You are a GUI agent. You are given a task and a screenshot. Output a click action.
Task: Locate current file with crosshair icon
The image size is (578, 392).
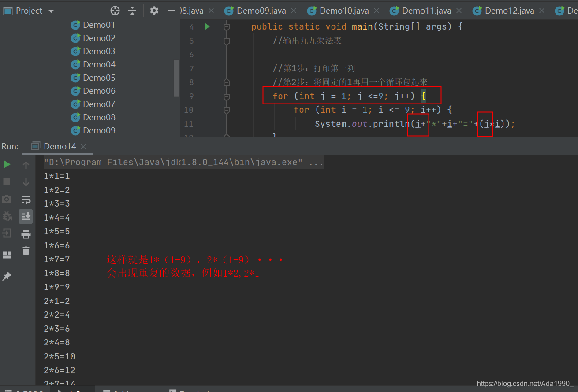(x=115, y=11)
